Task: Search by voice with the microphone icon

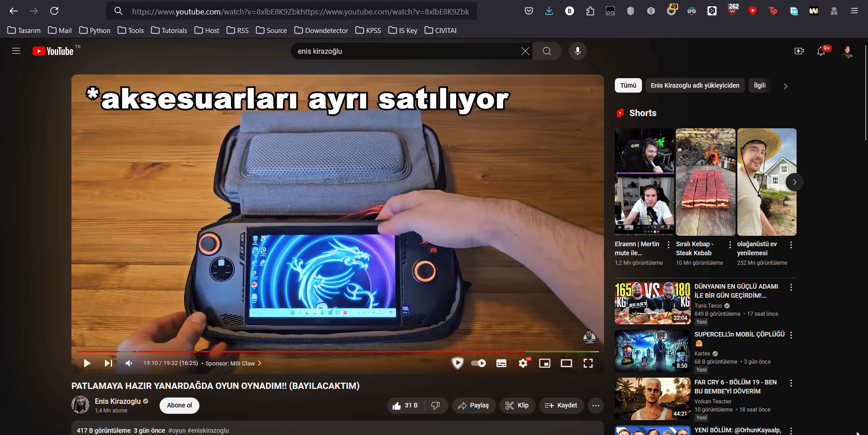Action: 577,51
